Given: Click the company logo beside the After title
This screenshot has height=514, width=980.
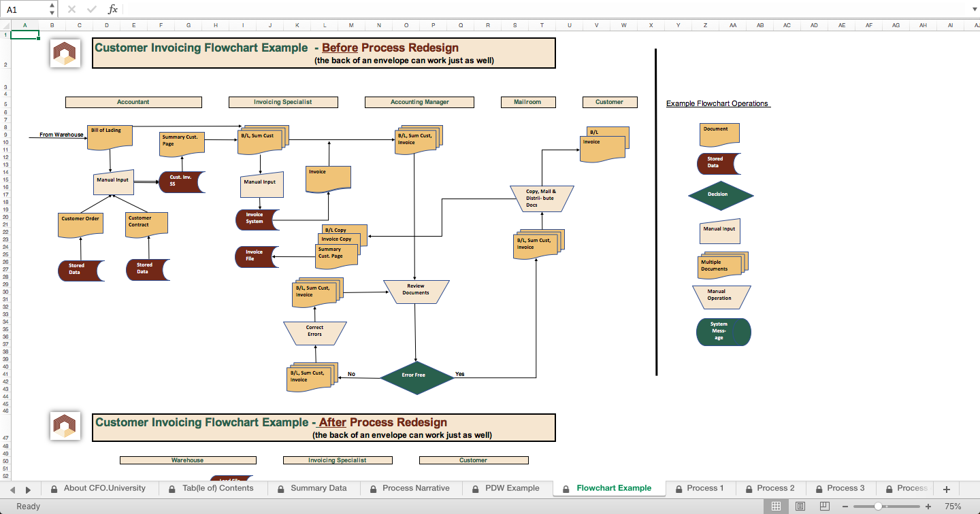Looking at the screenshot, I should tap(65, 426).
